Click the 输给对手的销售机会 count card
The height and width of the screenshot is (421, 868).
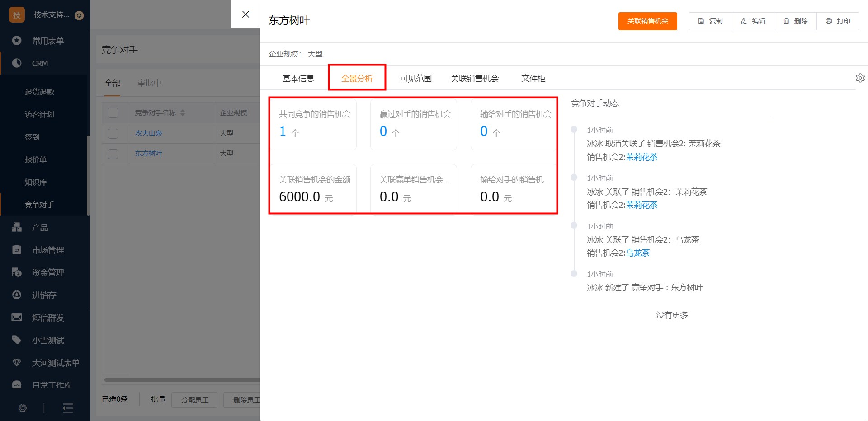513,124
